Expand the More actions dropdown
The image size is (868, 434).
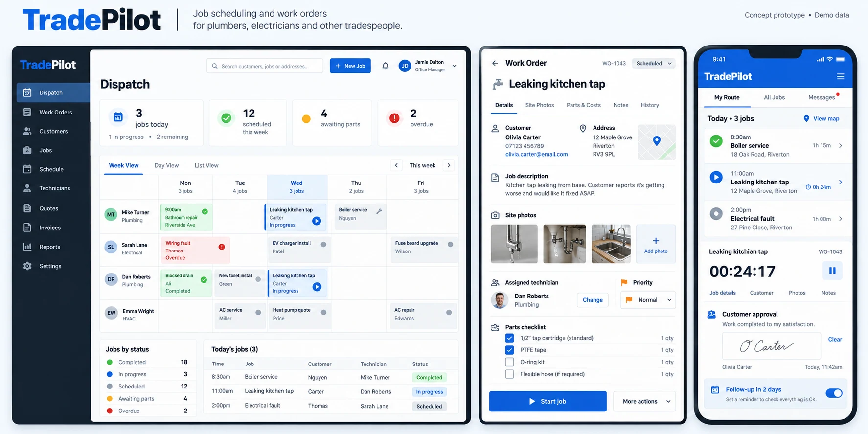[x=644, y=401]
